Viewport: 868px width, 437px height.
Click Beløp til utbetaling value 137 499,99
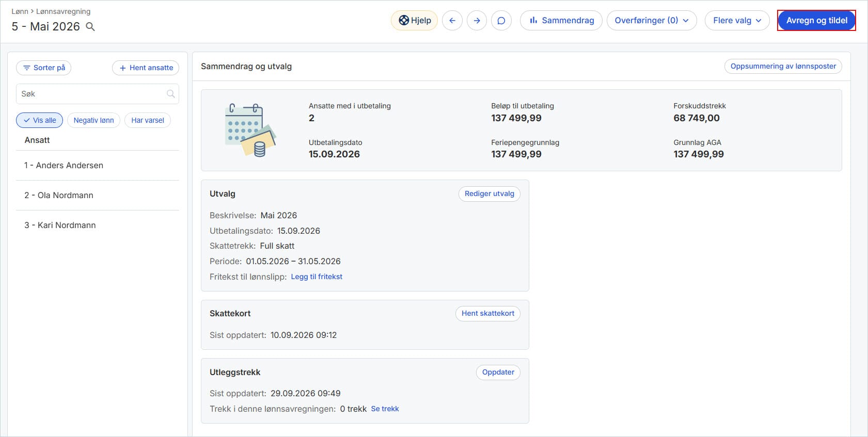pos(516,118)
